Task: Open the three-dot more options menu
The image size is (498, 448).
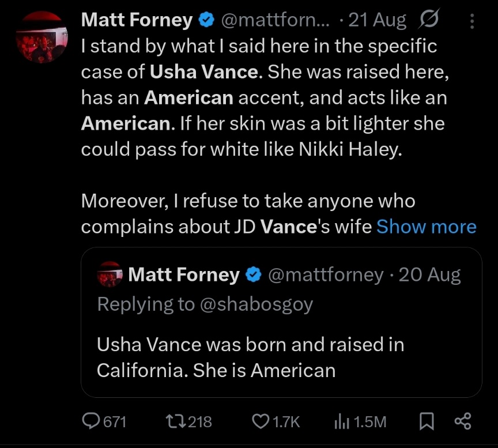Action: pos(472,21)
